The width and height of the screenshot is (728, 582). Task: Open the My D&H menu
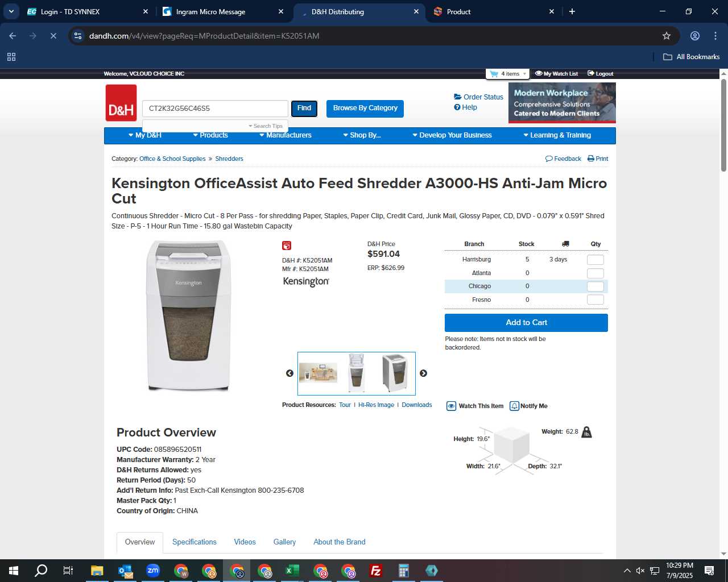145,135
